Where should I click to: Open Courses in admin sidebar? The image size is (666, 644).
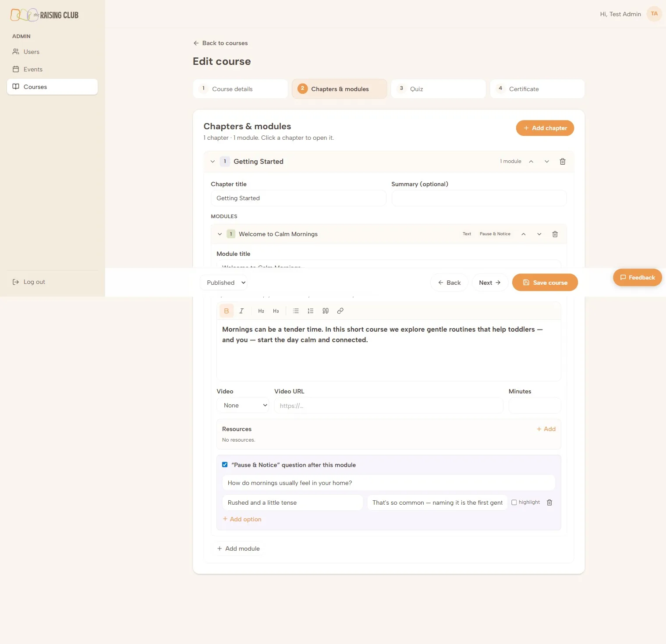pos(52,87)
